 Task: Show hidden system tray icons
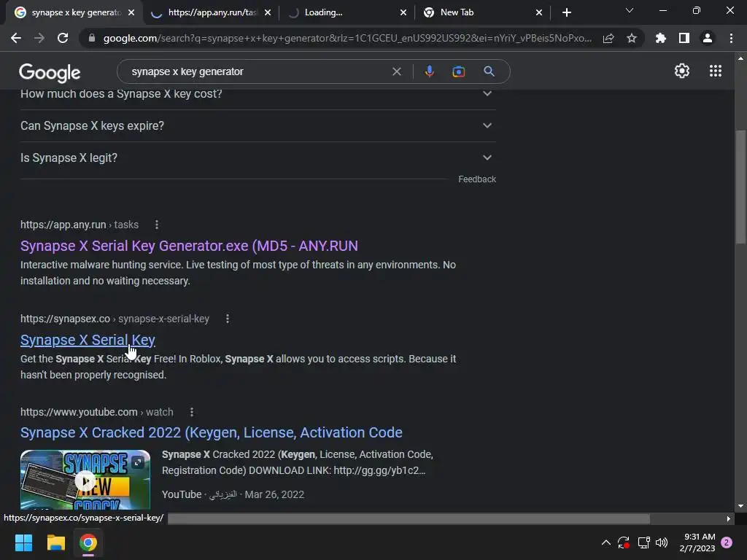[x=606, y=542]
